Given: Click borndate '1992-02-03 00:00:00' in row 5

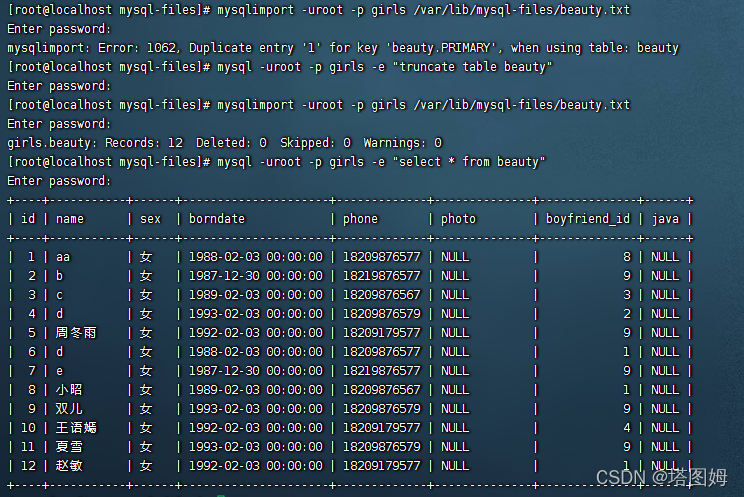Looking at the screenshot, I should tap(256, 333).
